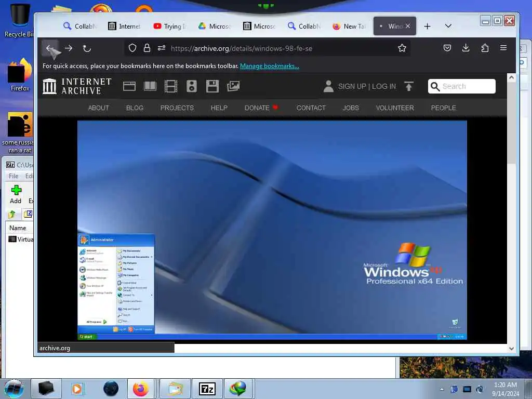This screenshot has height=399, width=532.
Task: Open HELP in Internet Archive nav
Action: (219, 108)
